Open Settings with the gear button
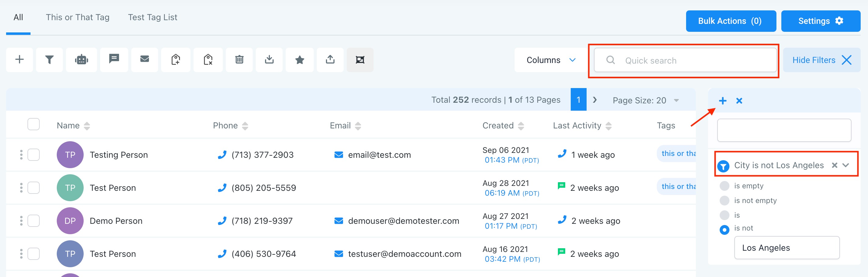Screen dimensions: 868x277 [x=821, y=21]
